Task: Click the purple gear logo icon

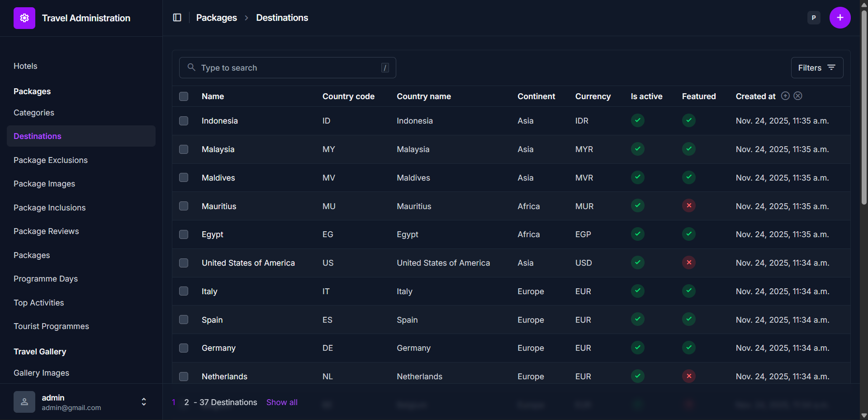Action: tap(24, 18)
